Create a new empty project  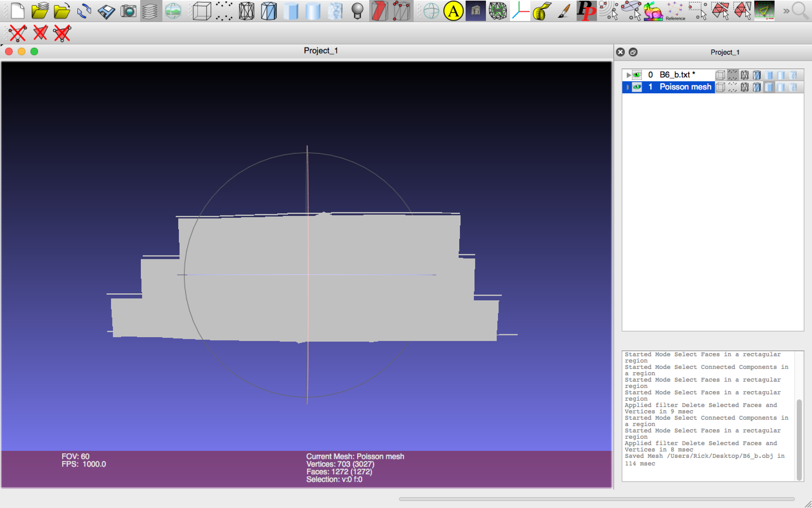click(17, 11)
